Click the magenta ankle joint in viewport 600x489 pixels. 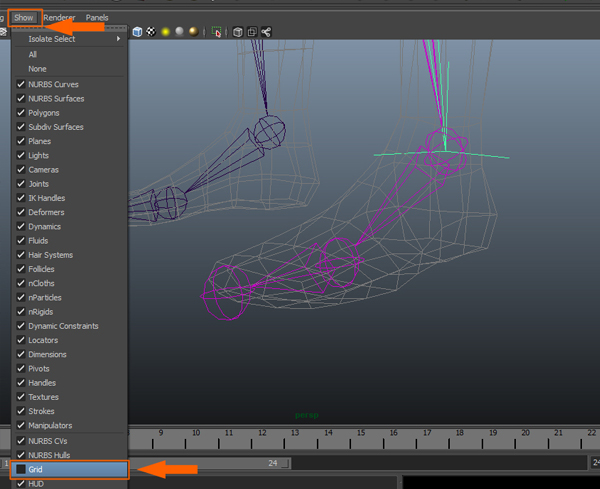[446, 150]
